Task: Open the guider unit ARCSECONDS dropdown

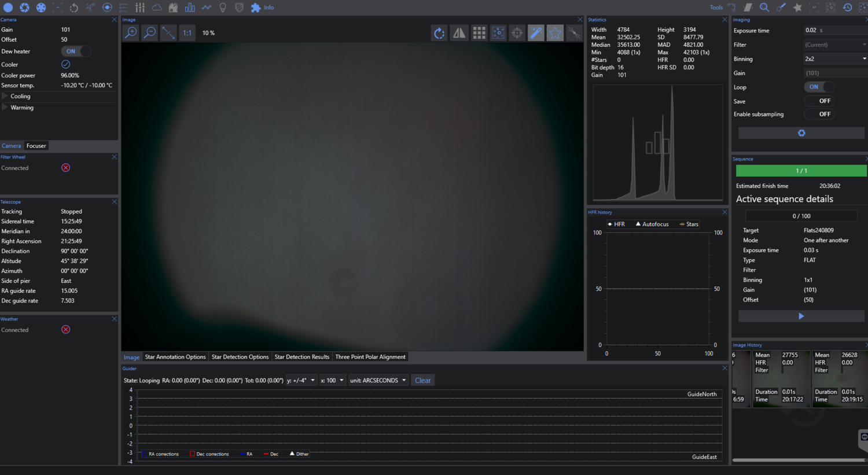Action: pyautogui.click(x=378, y=381)
